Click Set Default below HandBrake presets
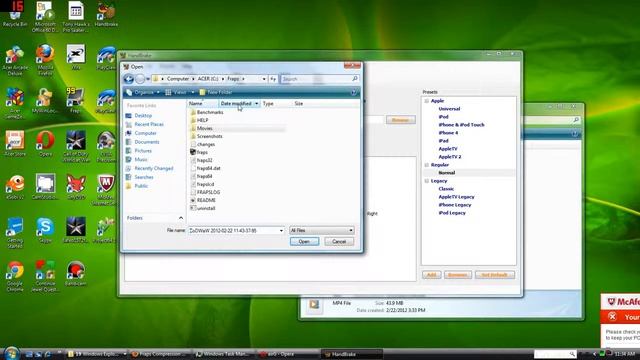Screen dimensions: 640x360 coord(494,275)
